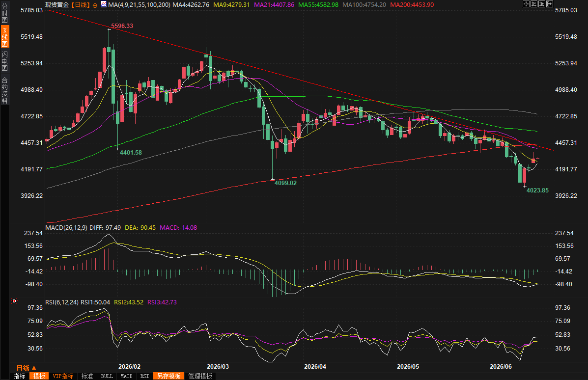Expand the 日线 period selector at bottom

coord(26,368)
